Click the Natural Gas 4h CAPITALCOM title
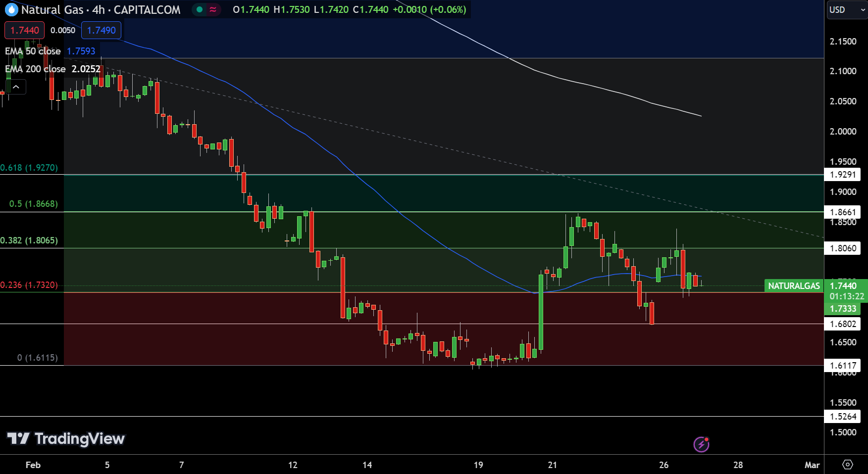 coord(101,9)
